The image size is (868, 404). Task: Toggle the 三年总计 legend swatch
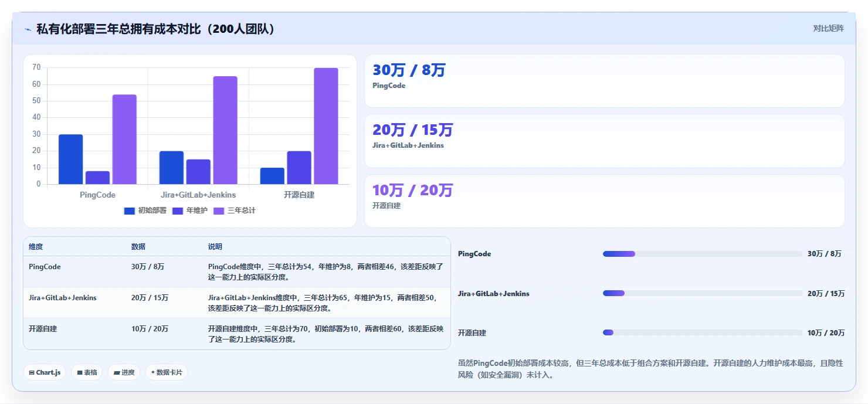219,211
